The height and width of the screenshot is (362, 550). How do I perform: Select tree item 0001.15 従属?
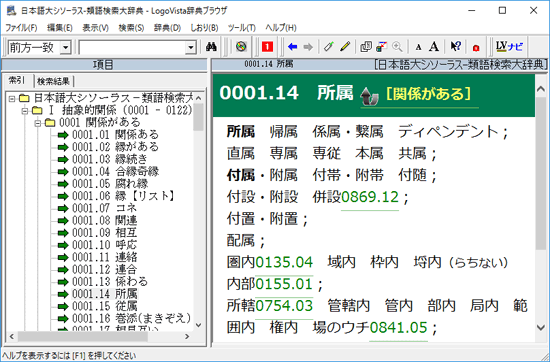(x=105, y=306)
